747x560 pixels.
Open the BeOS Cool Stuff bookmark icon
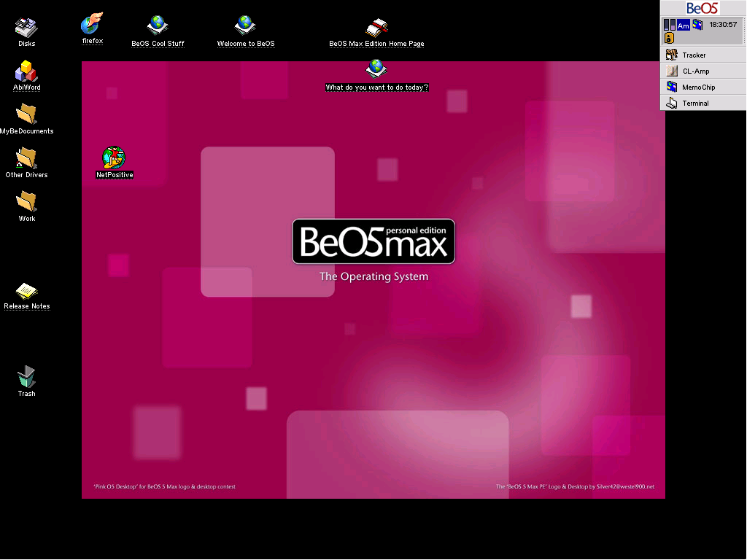pos(158,26)
